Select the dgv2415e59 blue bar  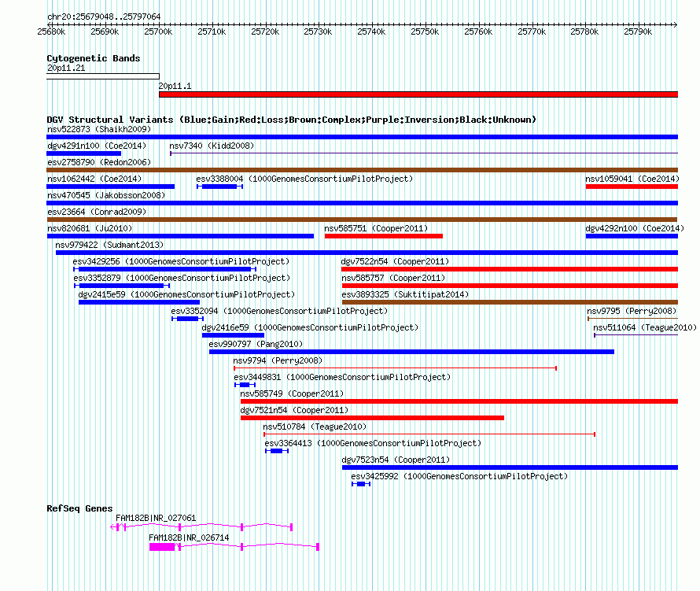pyautogui.click(x=139, y=302)
